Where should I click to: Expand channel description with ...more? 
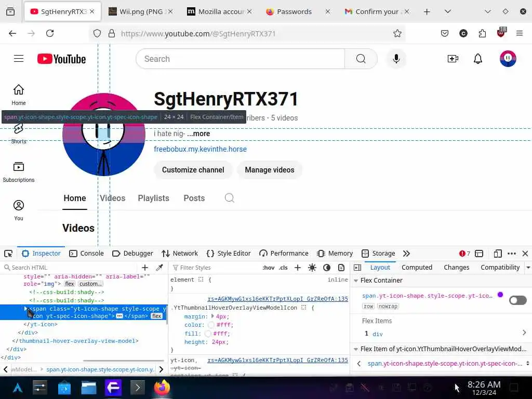(x=198, y=134)
